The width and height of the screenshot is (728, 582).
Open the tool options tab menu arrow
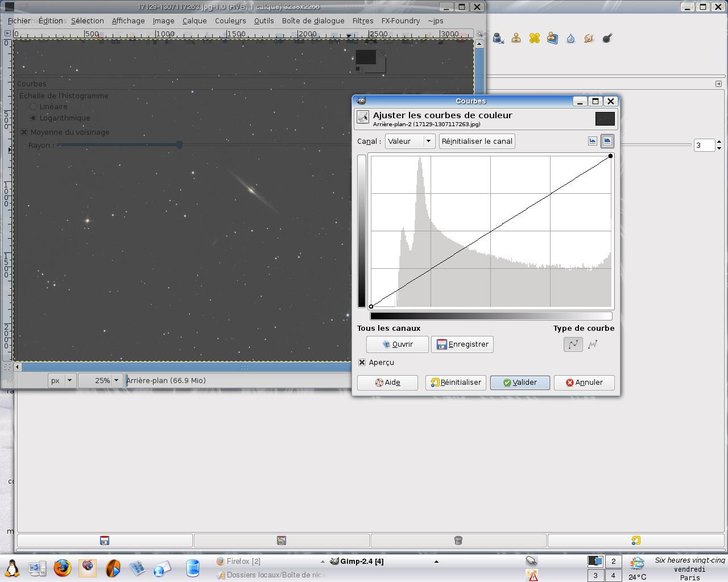pyautogui.click(x=718, y=84)
